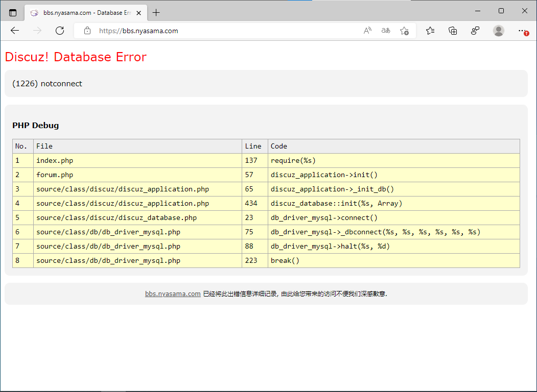Follow the bbs.nyasama.com footer link
The height and width of the screenshot is (392, 537).
click(173, 294)
